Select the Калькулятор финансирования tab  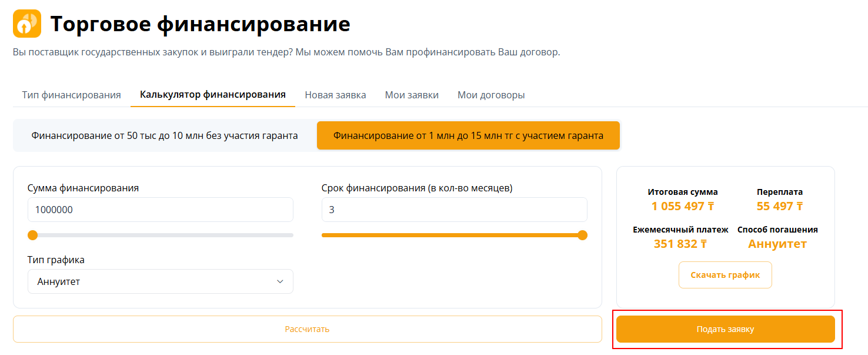pyautogui.click(x=213, y=95)
